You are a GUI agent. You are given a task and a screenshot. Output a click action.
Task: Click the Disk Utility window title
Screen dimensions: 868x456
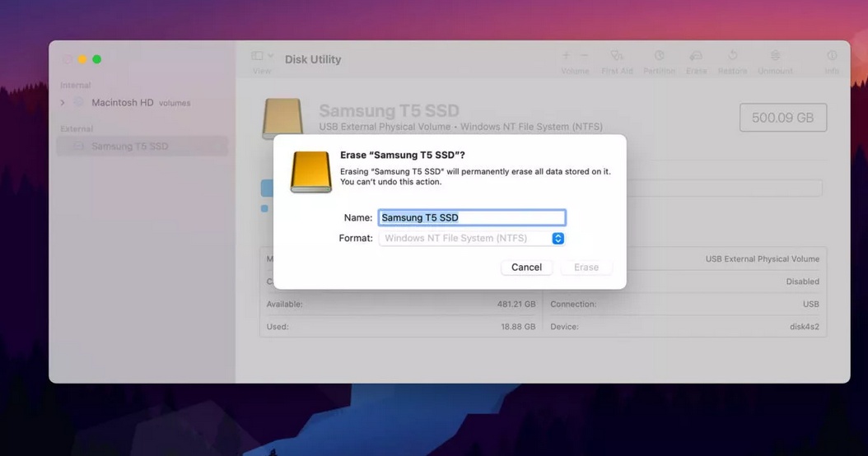coord(313,59)
